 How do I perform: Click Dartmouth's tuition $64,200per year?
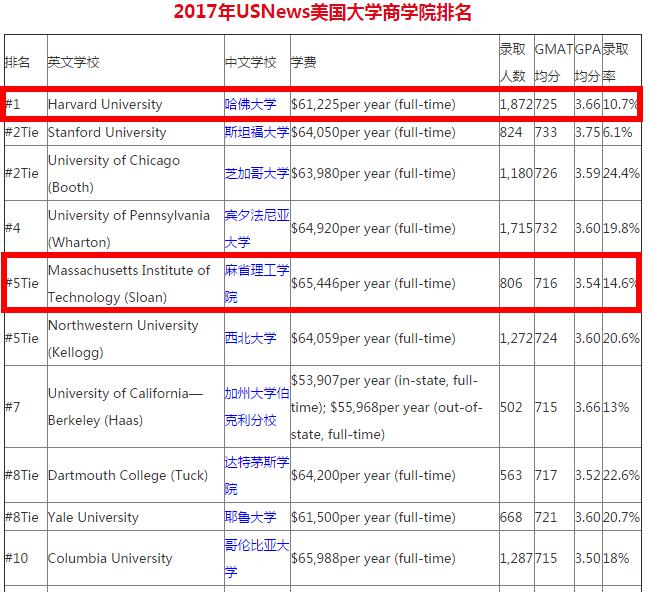pos(373,475)
